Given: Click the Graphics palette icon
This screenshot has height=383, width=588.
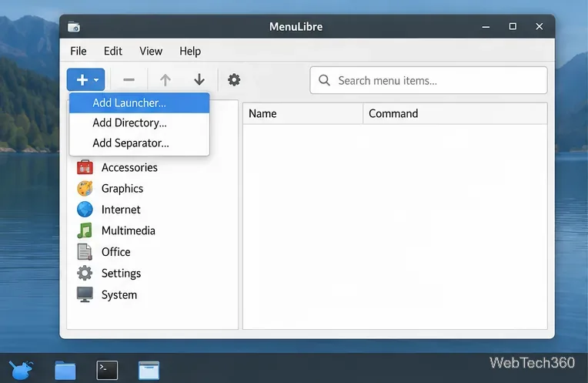Looking at the screenshot, I should point(85,188).
